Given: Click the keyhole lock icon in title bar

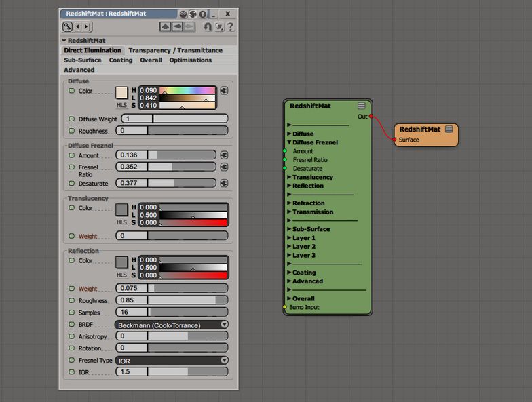Looking at the screenshot, I should coord(203,14).
